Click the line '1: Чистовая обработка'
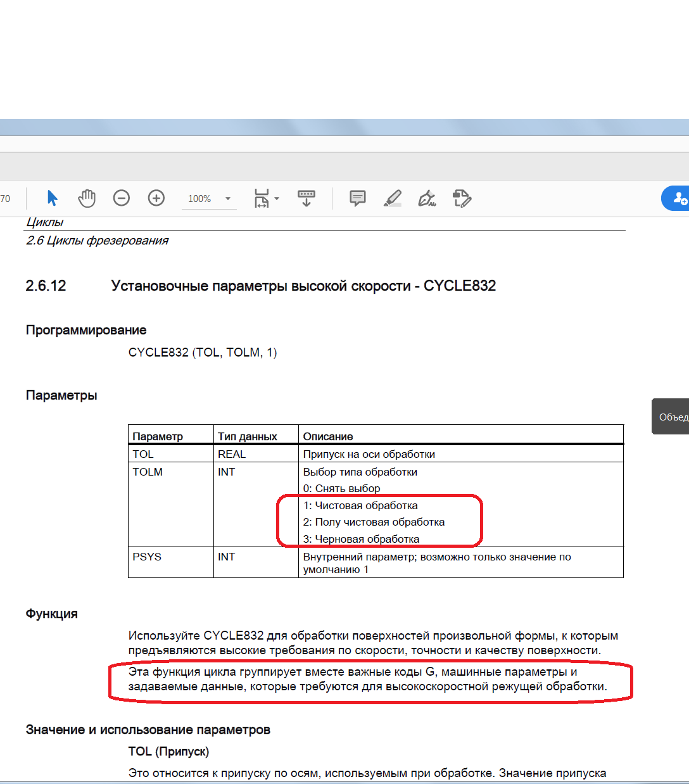 tap(360, 505)
